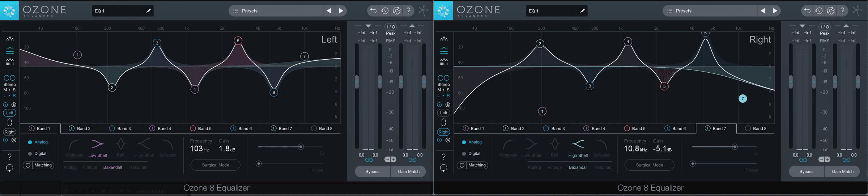Click the undo arrow icon in the Left-channel EQ header
The height and width of the screenshot is (196, 868).
coord(373,11)
